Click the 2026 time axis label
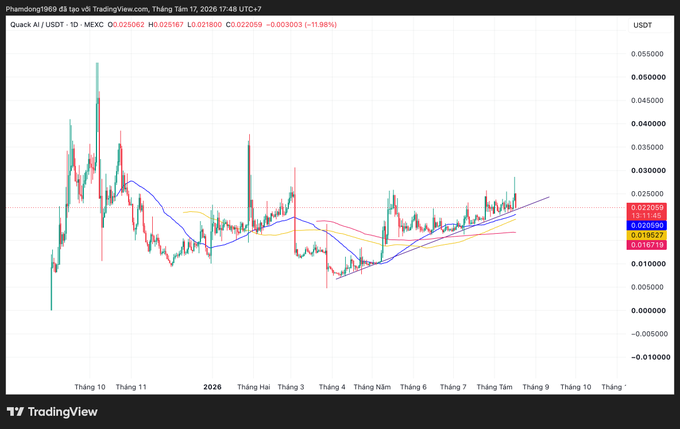Screen dimensions: 680x429 [x=212, y=387]
